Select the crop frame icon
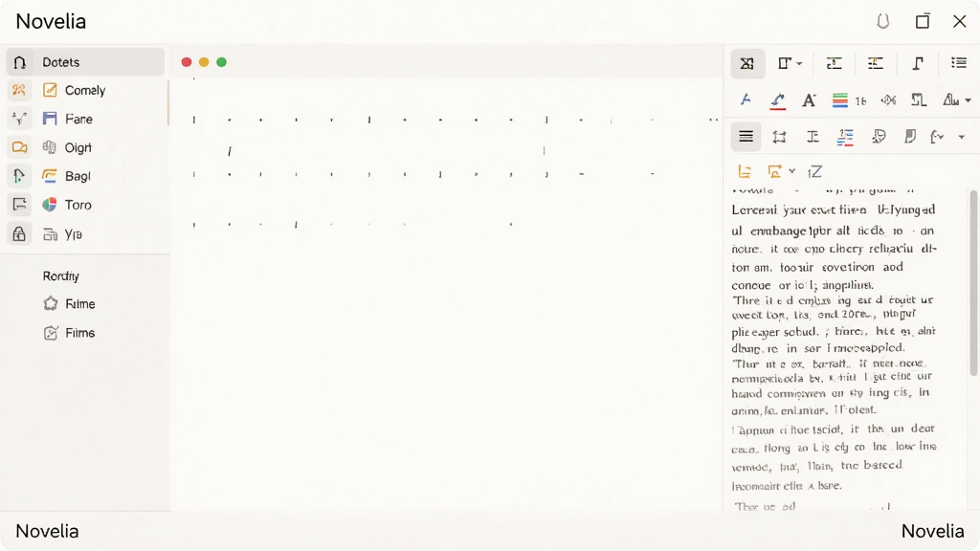The height and width of the screenshot is (551, 980). pos(779,137)
